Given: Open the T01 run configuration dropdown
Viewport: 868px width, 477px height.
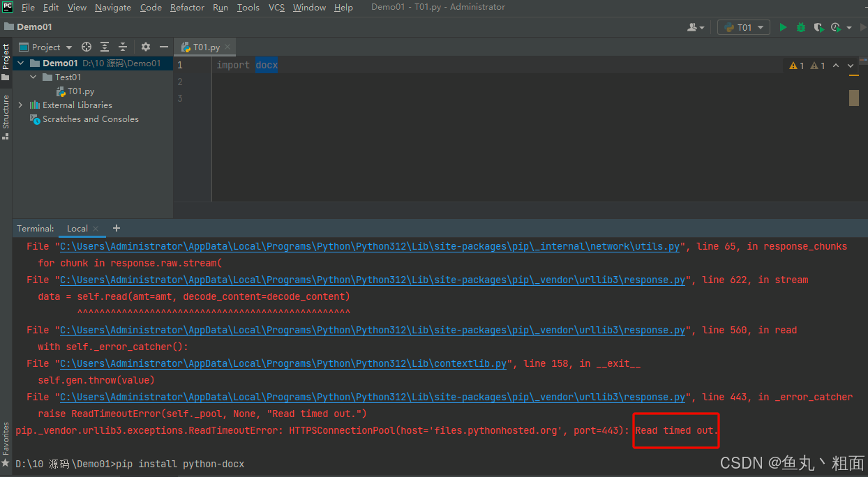Looking at the screenshot, I should (744, 27).
